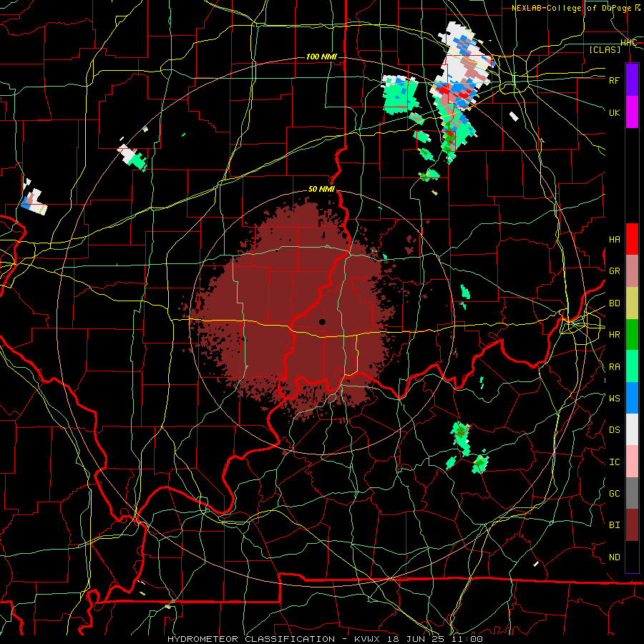Click the GC label in the legend
This screenshot has width=644, height=644.
click(x=614, y=494)
